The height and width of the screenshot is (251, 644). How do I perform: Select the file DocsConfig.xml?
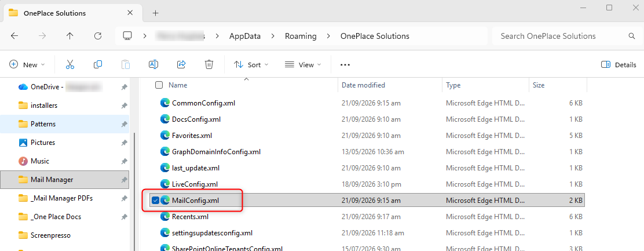[x=196, y=119]
